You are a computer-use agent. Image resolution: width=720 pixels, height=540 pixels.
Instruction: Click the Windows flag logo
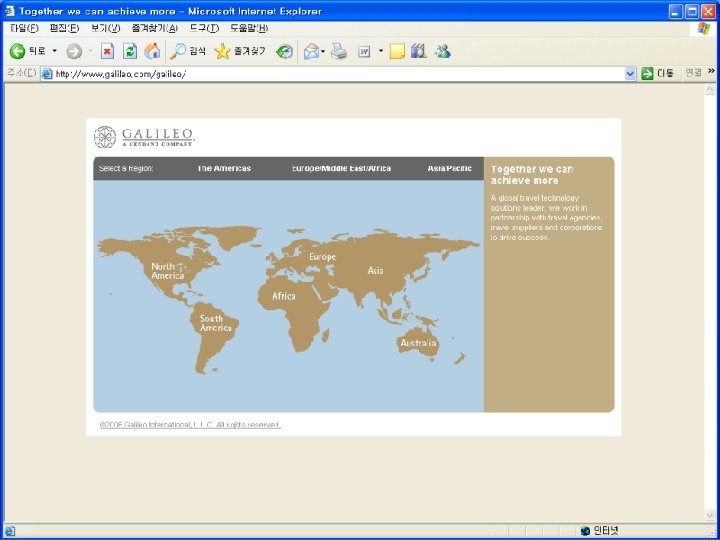703,28
